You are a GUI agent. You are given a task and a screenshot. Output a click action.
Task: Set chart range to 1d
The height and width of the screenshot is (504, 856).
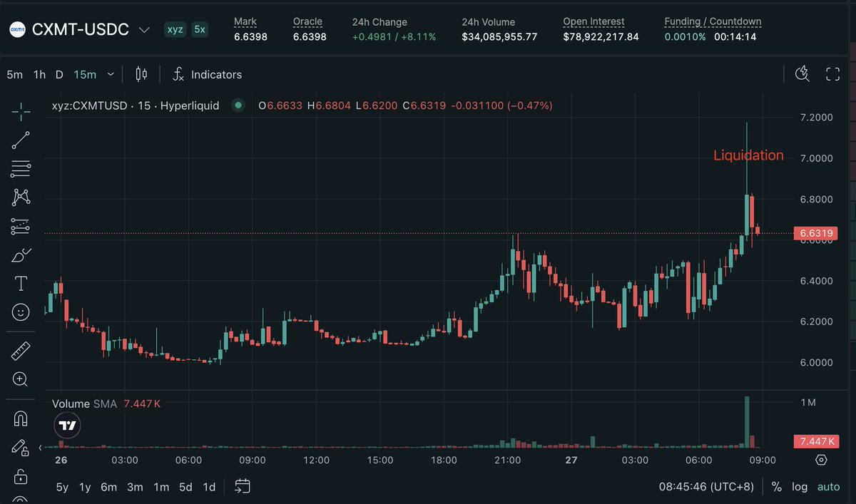click(209, 487)
